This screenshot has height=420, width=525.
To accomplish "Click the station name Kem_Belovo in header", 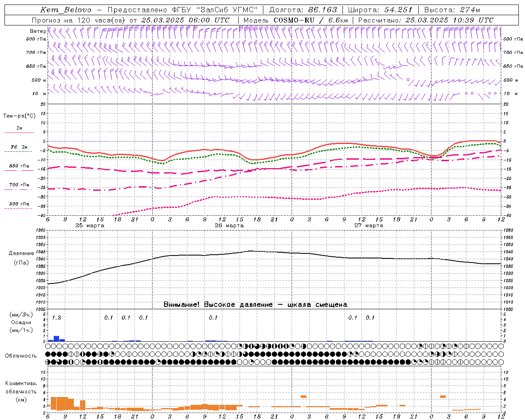I will 66,10.
